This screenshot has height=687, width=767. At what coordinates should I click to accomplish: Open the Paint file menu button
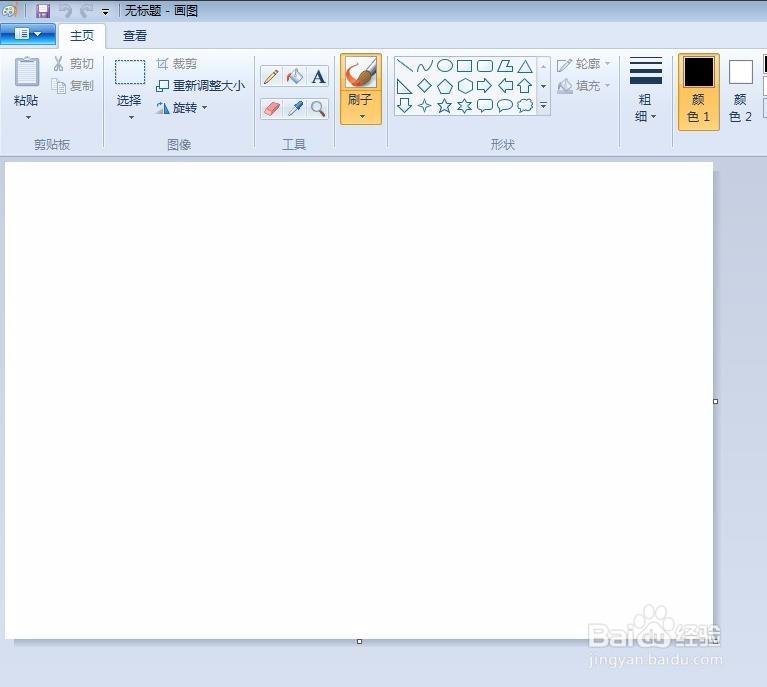click(x=28, y=34)
